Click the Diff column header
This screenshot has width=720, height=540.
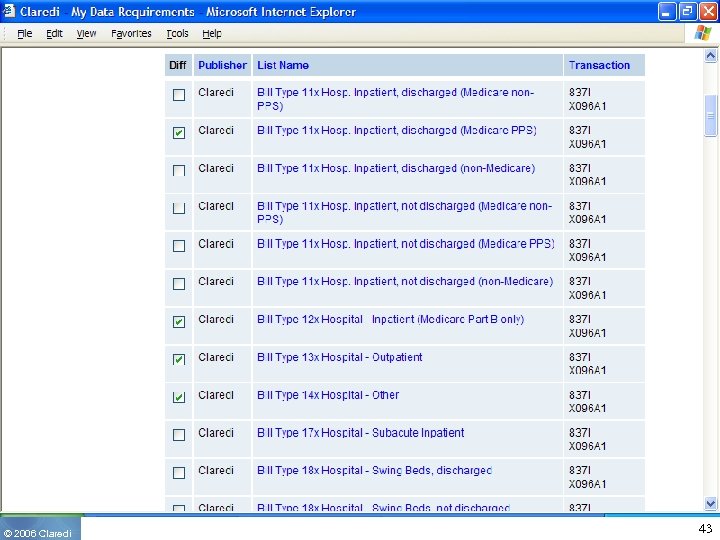click(x=178, y=65)
